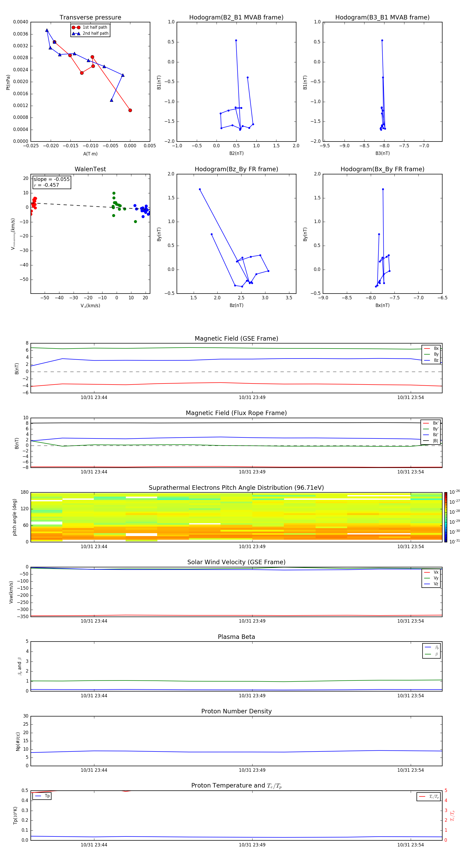The height and width of the screenshot is (868, 473).
Task: Select the Suprathermal Electrons Pitch Angle Distribution title
Action: [236, 488]
